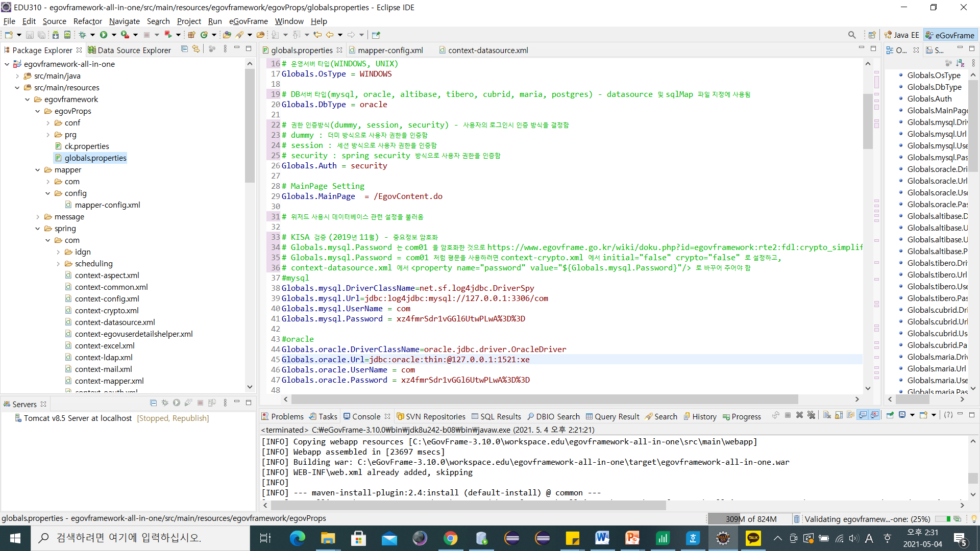The image size is (980, 551).
Task: Collapse all in Package Explorer
Action: (x=184, y=49)
